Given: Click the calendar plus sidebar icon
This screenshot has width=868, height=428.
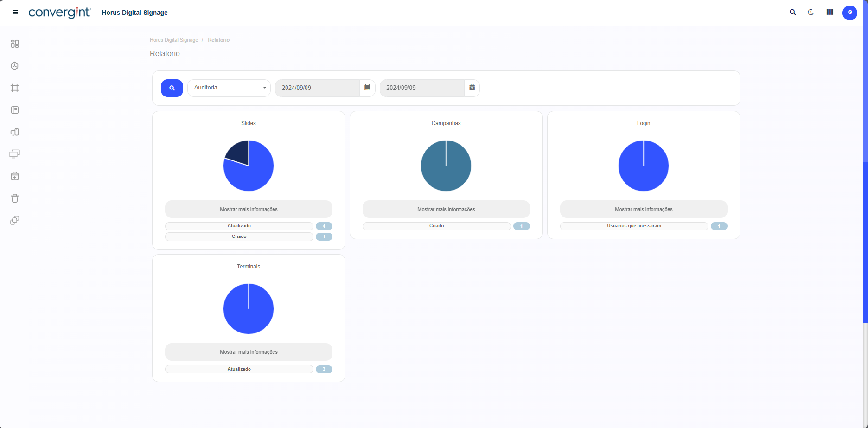Looking at the screenshot, I should coord(15,176).
